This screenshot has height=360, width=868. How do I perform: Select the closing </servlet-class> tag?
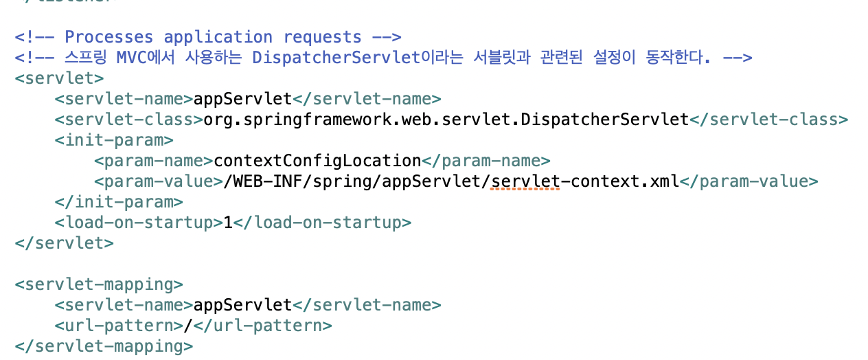pos(768,120)
